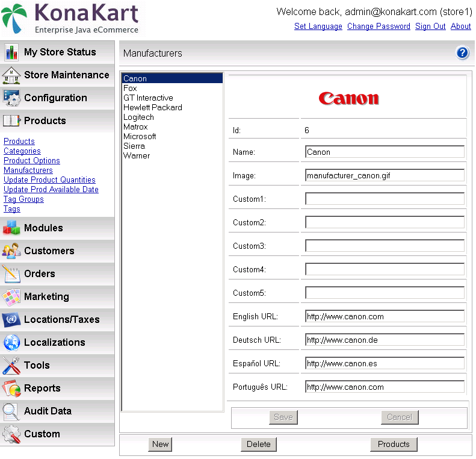Open the Categories link
Screen dimensions: 476x459
[x=22, y=151]
